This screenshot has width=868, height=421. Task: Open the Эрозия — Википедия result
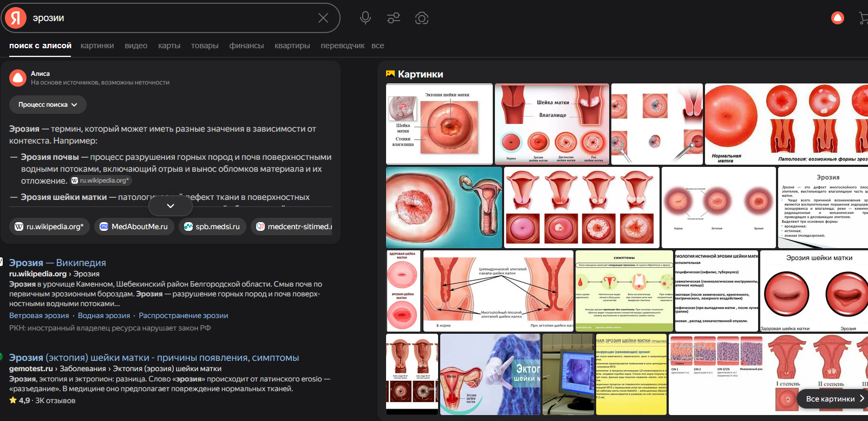tap(57, 263)
